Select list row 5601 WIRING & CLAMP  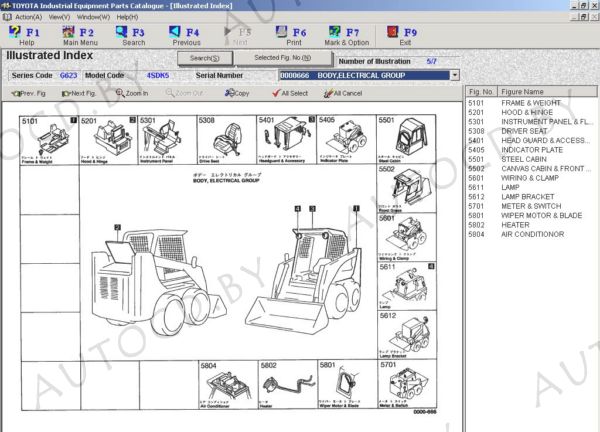530,178
